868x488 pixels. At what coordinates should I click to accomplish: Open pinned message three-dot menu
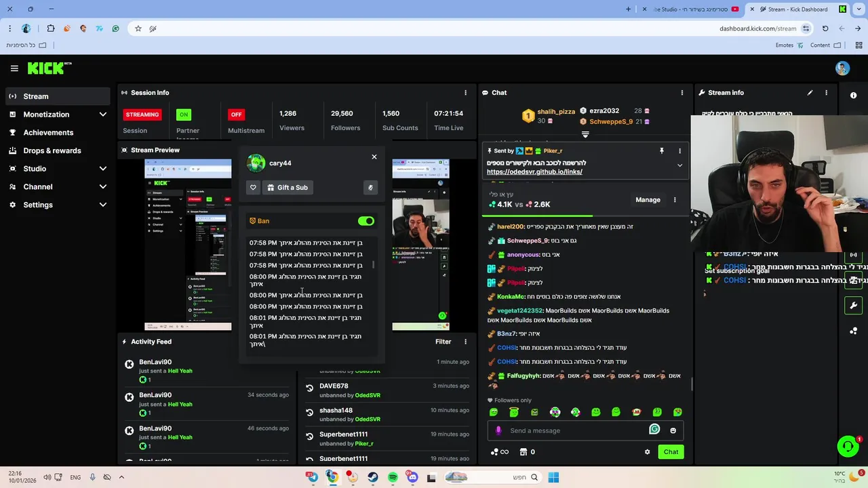pyautogui.click(x=679, y=151)
